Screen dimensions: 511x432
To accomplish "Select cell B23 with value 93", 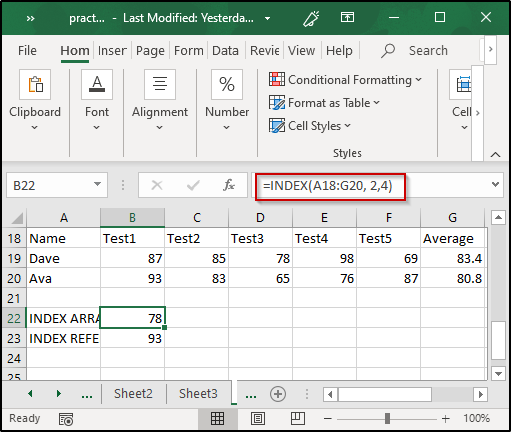I will click(132, 338).
